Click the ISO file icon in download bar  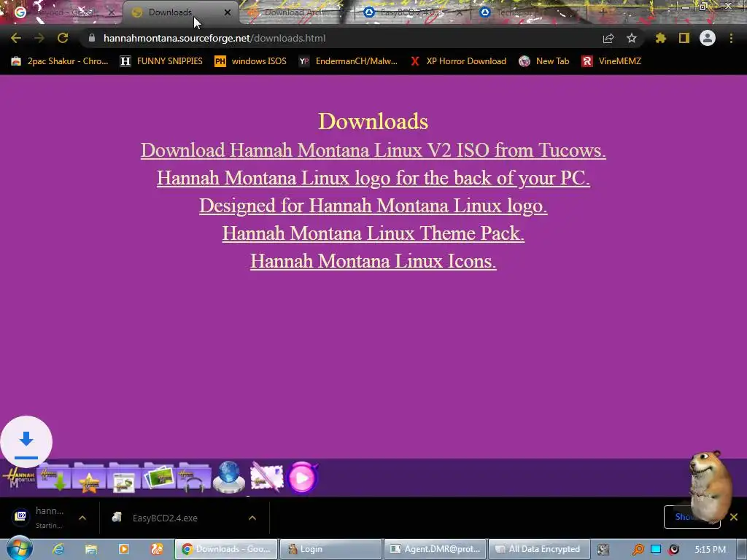pyautogui.click(x=20, y=516)
